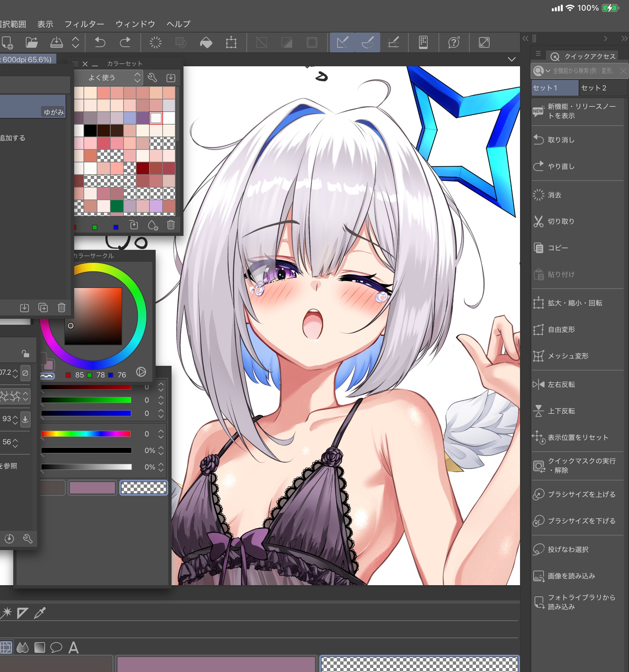The height and width of the screenshot is (672, 629).
Task: Click the wrench icon in Color Set panel
Action: 152,78
